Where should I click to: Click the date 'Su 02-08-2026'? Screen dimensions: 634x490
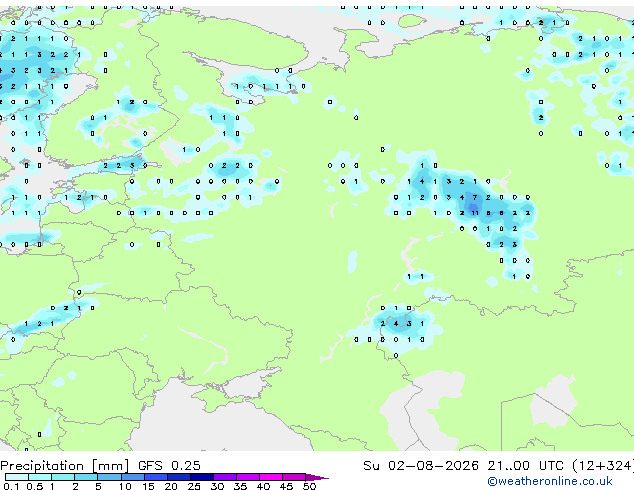pyautogui.click(x=421, y=465)
